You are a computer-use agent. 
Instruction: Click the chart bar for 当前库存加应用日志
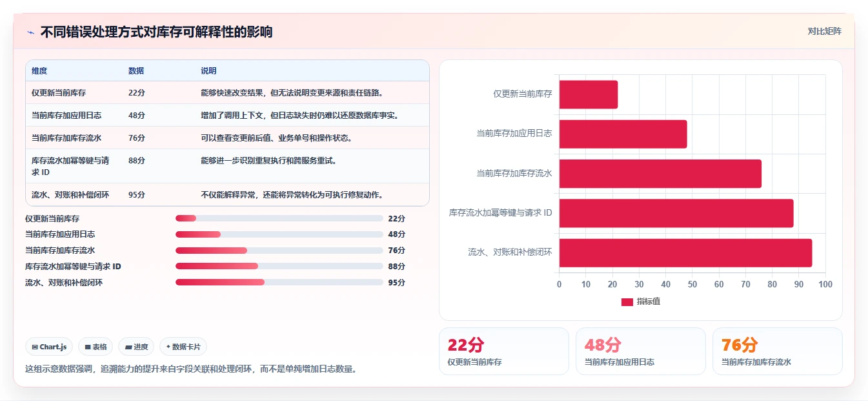[x=623, y=134]
